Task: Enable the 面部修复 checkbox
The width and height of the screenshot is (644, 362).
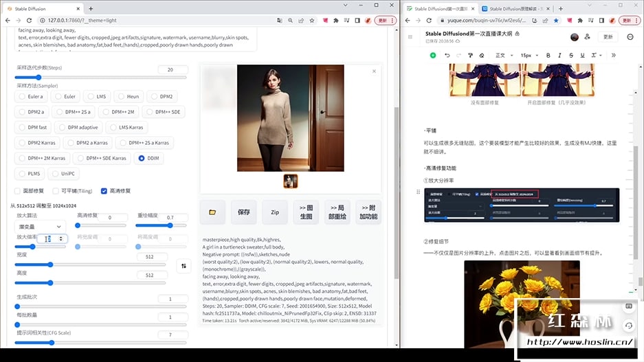Action: coord(18,190)
